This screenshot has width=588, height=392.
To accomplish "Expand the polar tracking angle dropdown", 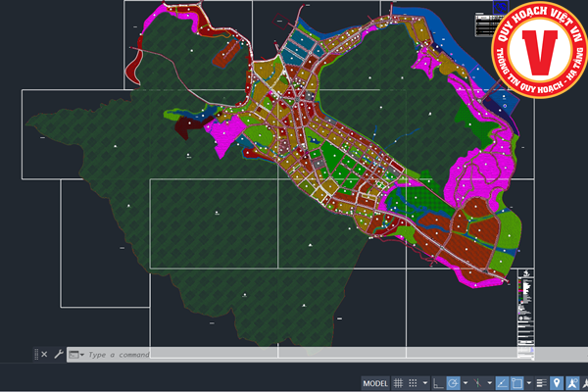I will (x=464, y=382).
